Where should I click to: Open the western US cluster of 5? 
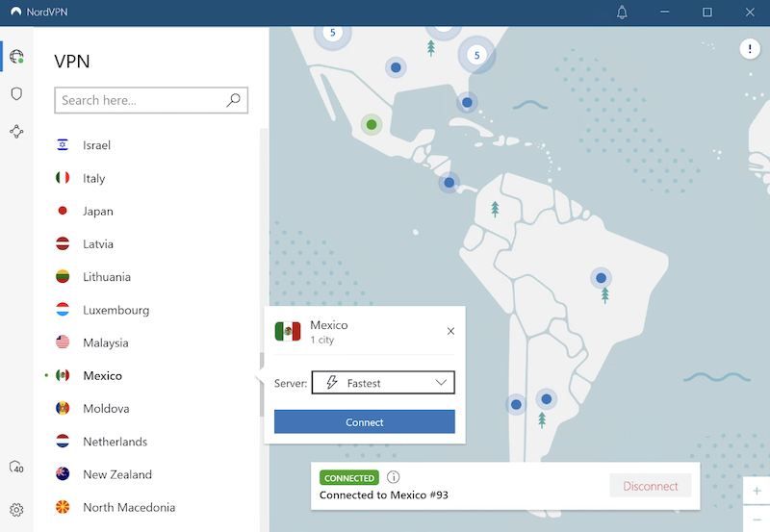click(332, 33)
